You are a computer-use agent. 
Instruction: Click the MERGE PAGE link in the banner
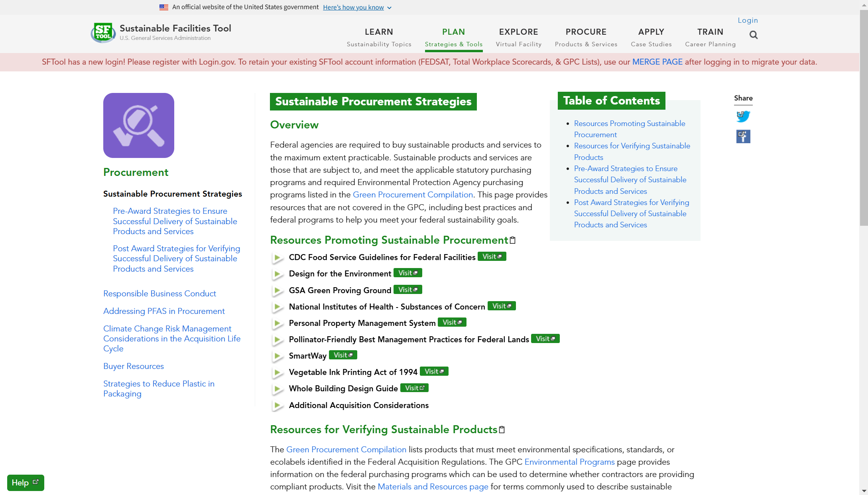(x=657, y=62)
